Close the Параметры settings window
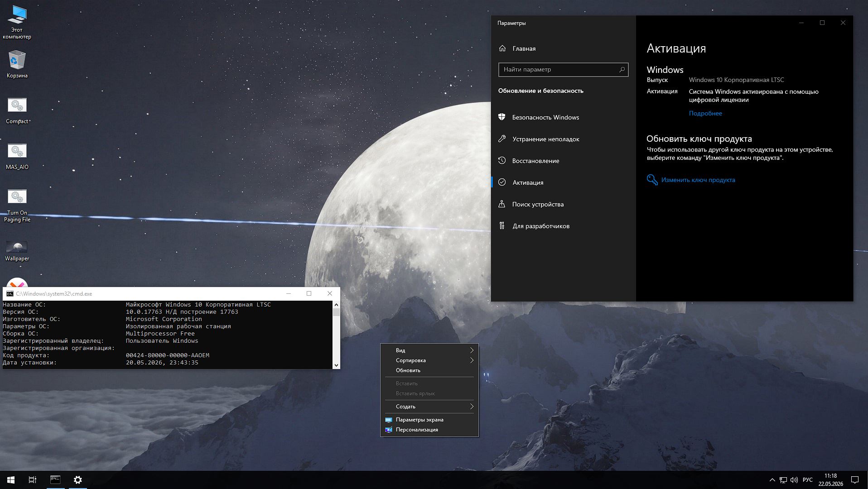Image resolution: width=868 pixels, height=489 pixels. 843,23
